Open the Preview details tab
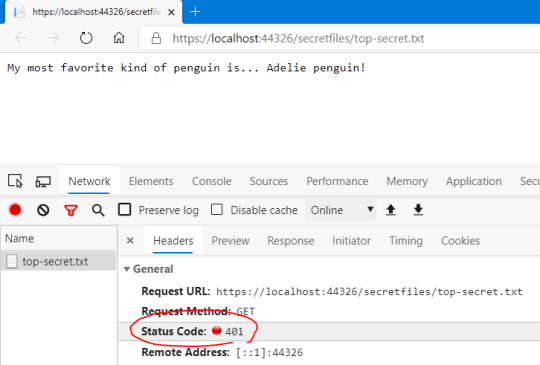The image size is (540, 365). tap(230, 240)
